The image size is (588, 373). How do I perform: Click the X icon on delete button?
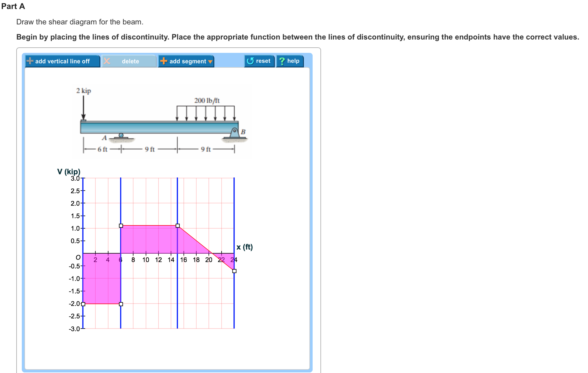pyautogui.click(x=107, y=61)
